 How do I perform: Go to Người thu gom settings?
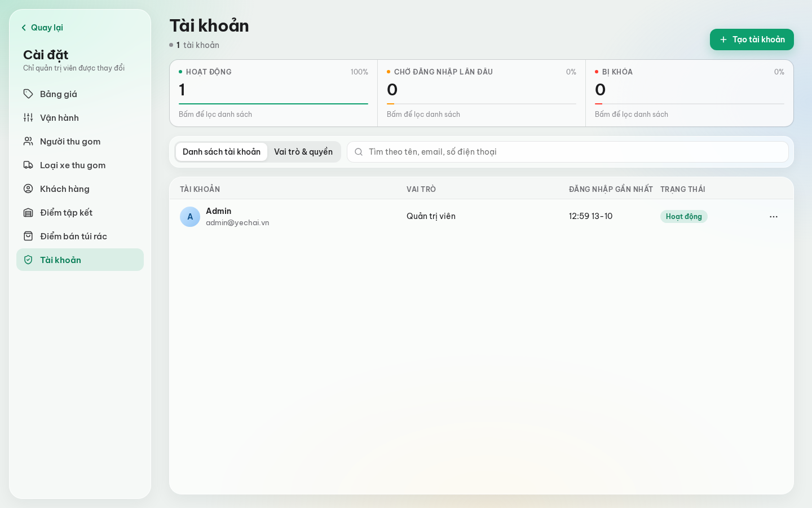click(x=80, y=141)
